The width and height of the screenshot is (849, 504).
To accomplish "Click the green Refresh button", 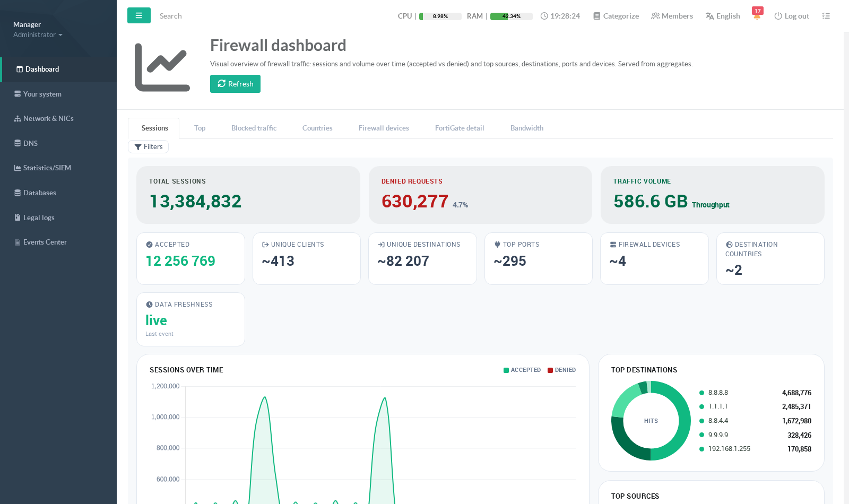I will [235, 84].
